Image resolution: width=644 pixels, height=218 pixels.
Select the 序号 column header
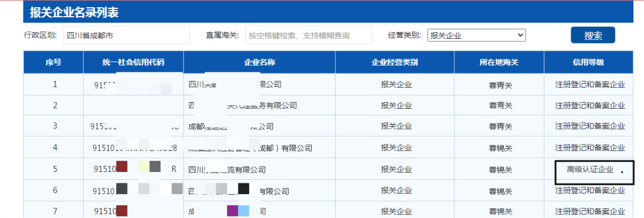tap(54, 63)
